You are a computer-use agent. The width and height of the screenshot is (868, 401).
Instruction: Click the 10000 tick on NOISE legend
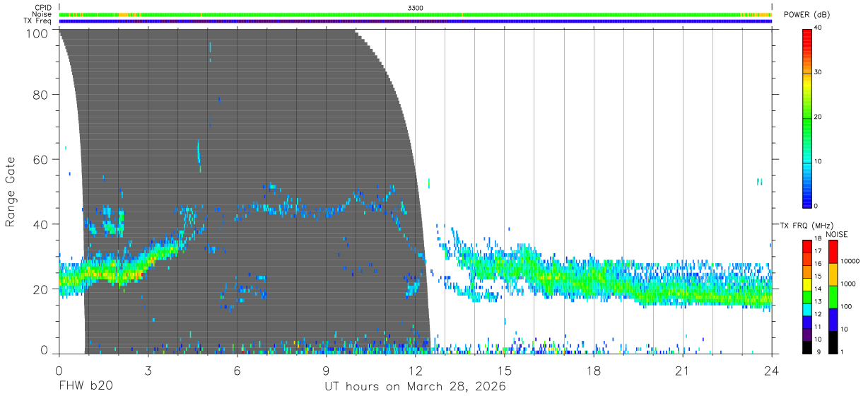click(x=849, y=261)
